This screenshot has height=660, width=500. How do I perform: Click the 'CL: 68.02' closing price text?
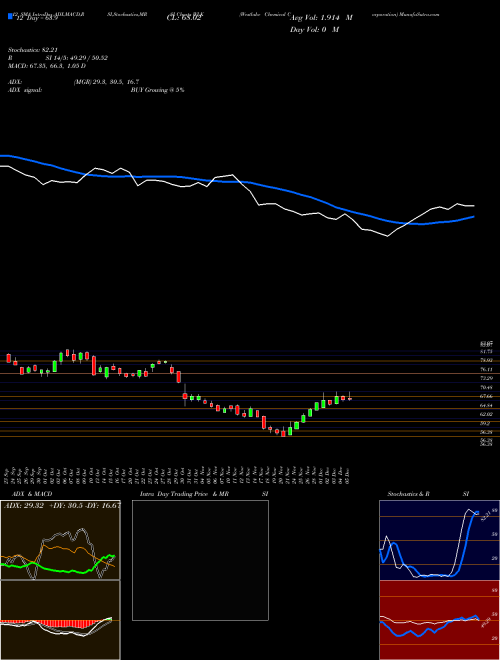(x=185, y=18)
